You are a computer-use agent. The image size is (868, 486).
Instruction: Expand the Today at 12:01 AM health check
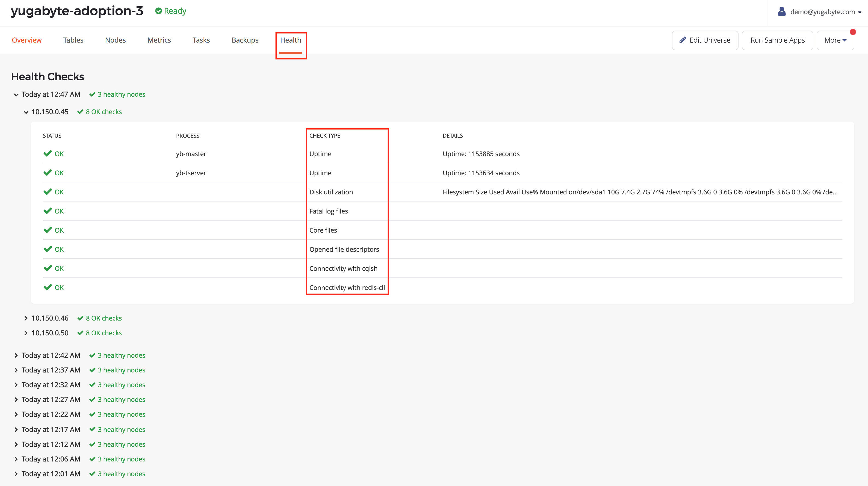16,474
